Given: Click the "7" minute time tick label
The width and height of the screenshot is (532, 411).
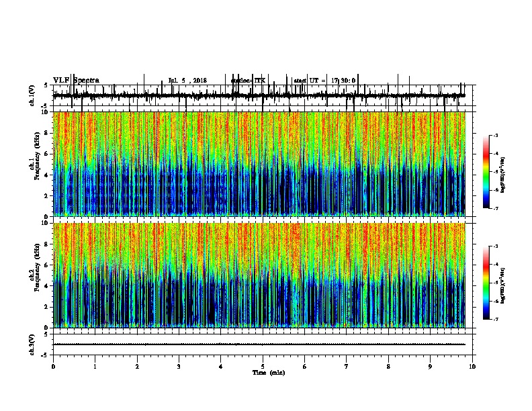Looking at the screenshot, I should (347, 367).
